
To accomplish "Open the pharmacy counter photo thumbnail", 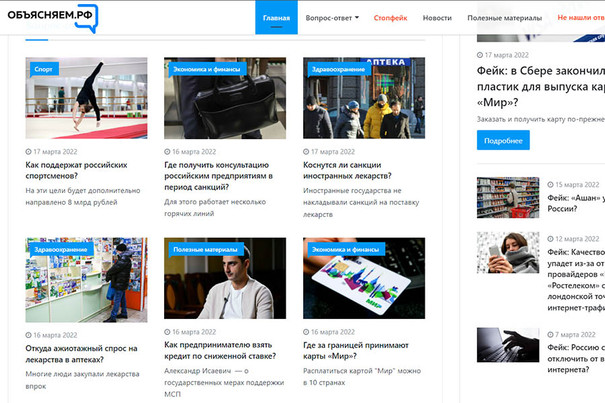I will (86, 280).
